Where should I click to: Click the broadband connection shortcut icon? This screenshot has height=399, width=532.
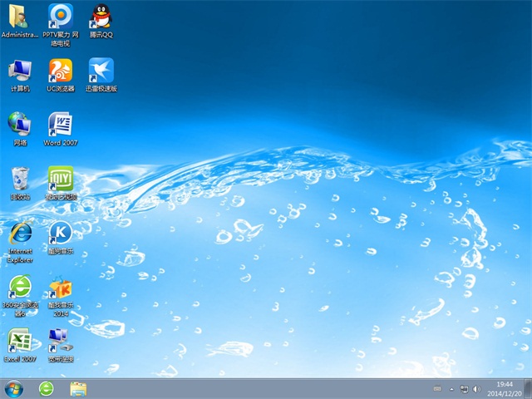(x=60, y=340)
